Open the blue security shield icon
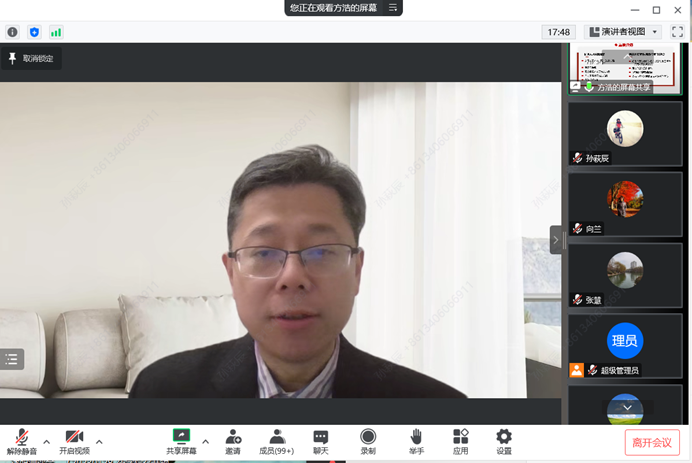 click(34, 32)
